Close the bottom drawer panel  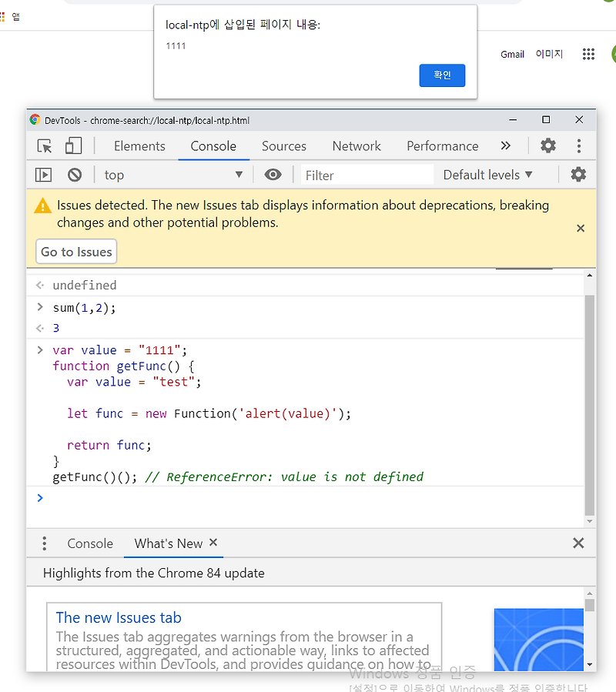click(x=578, y=543)
